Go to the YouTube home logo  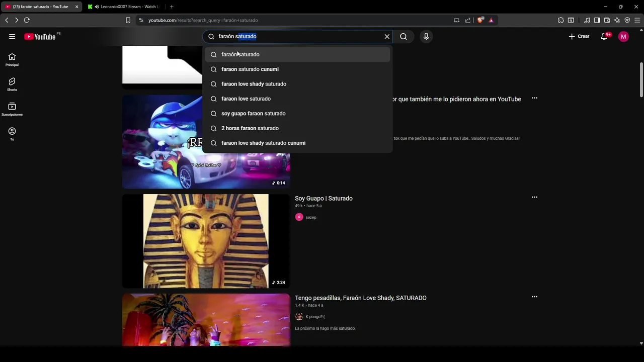tap(40, 36)
